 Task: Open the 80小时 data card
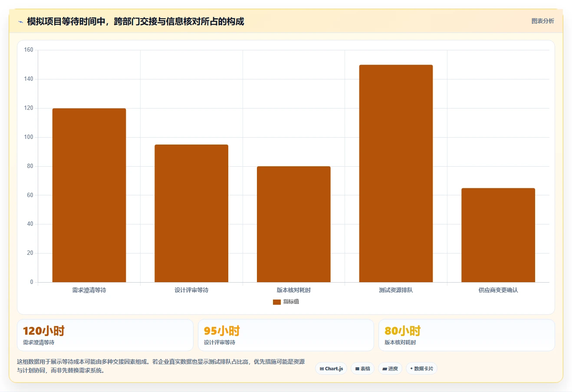(x=467, y=335)
